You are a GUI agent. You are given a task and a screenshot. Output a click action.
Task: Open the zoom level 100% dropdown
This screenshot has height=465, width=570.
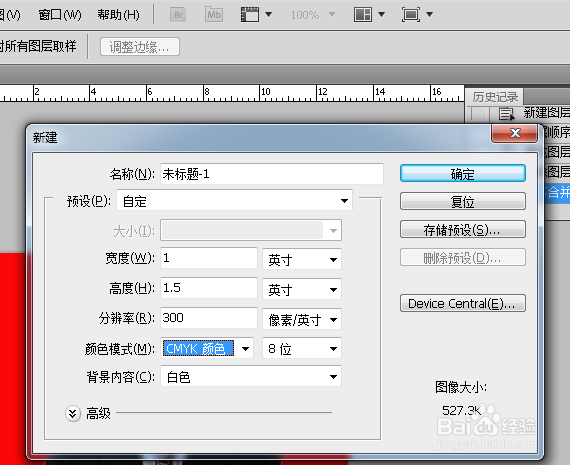[x=313, y=15]
